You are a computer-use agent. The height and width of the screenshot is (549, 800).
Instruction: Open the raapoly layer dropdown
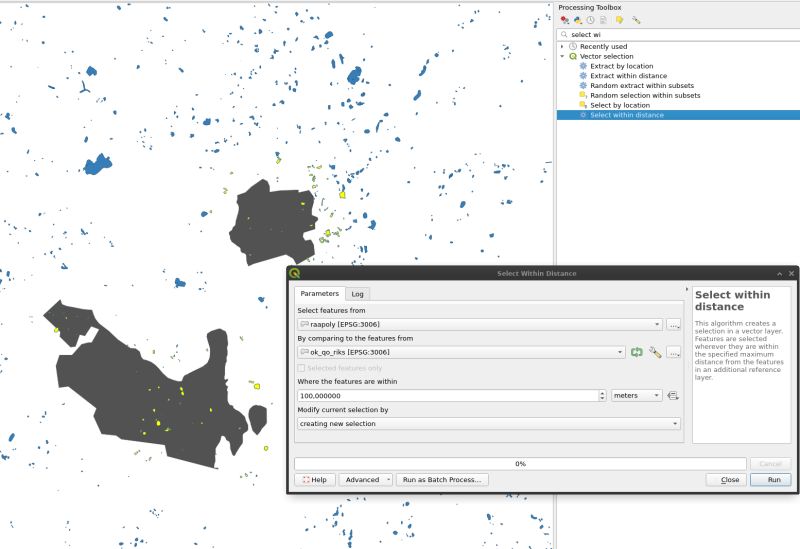[480, 325]
